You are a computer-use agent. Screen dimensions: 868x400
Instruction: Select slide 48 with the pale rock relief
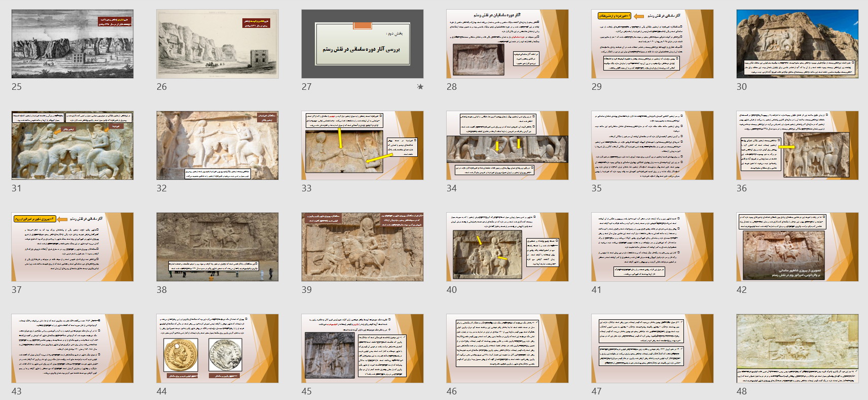tap(798, 348)
